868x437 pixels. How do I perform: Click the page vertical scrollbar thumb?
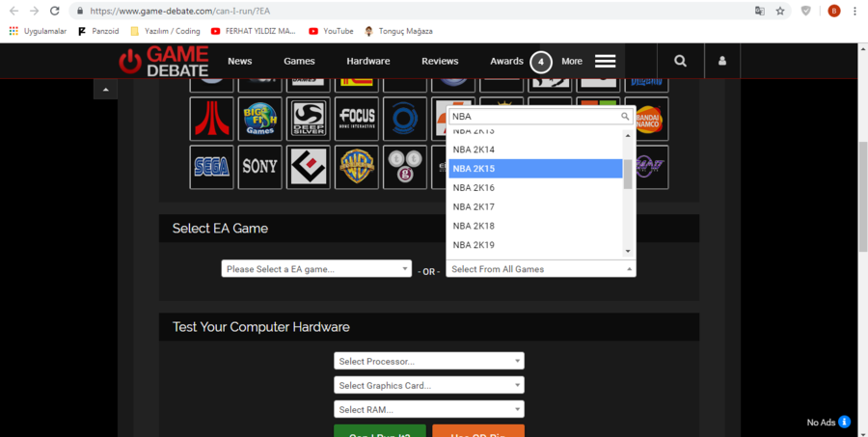tap(863, 196)
